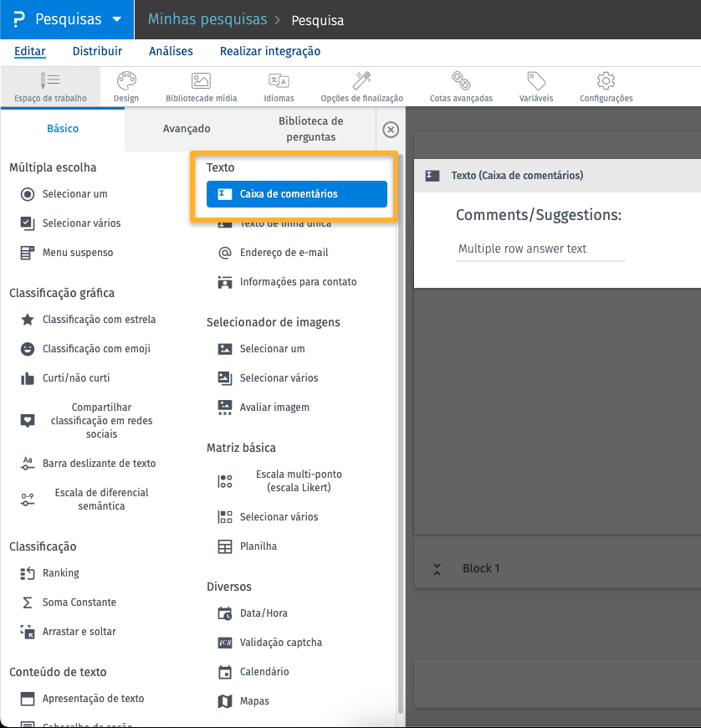Open Biblioteca de mídia toolbar icon

pos(201,81)
